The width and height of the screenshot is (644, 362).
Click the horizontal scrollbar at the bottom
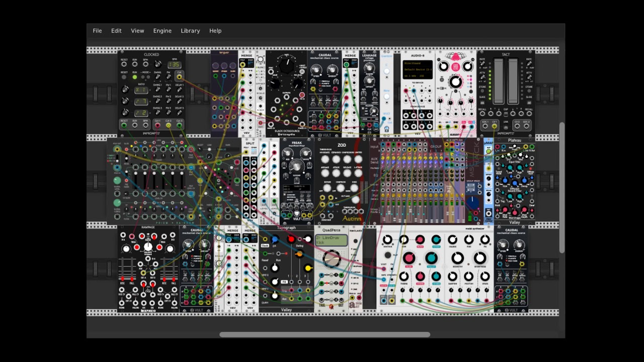[x=325, y=335]
